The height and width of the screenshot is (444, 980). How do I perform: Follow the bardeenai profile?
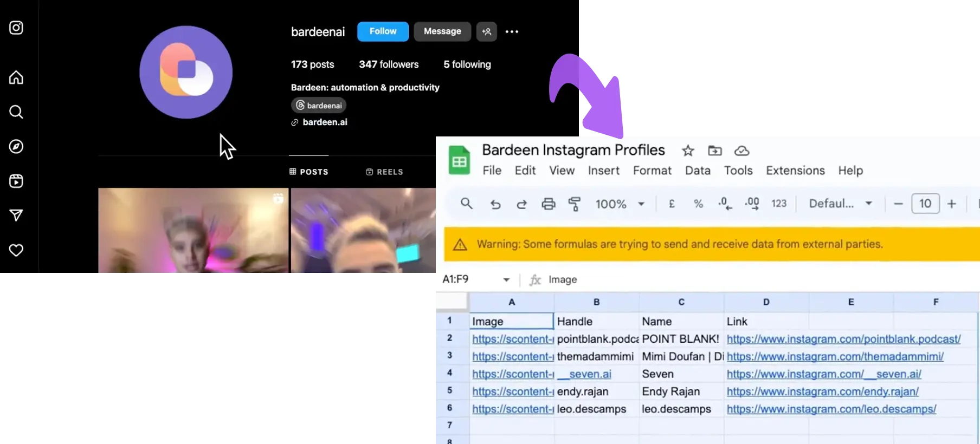[383, 31]
